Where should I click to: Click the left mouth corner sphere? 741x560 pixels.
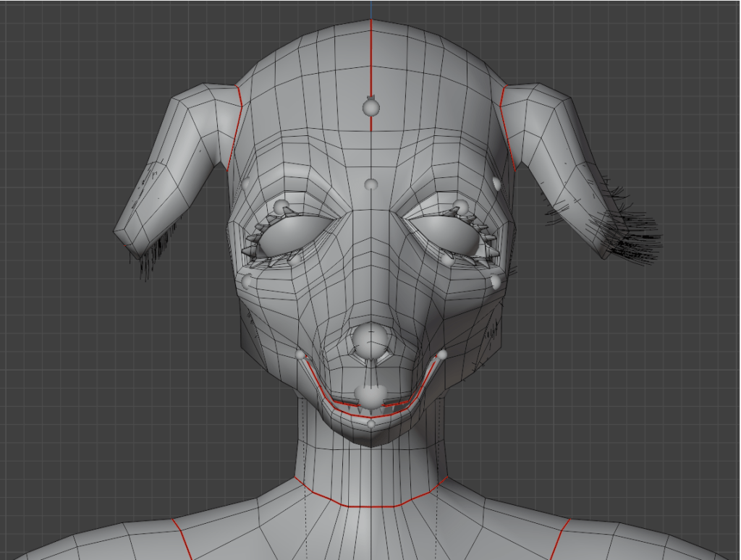[301, 355]
